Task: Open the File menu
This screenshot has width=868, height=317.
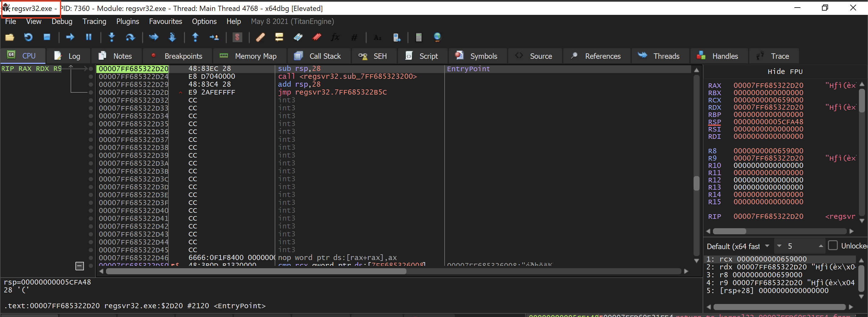Action: point(10,22)
